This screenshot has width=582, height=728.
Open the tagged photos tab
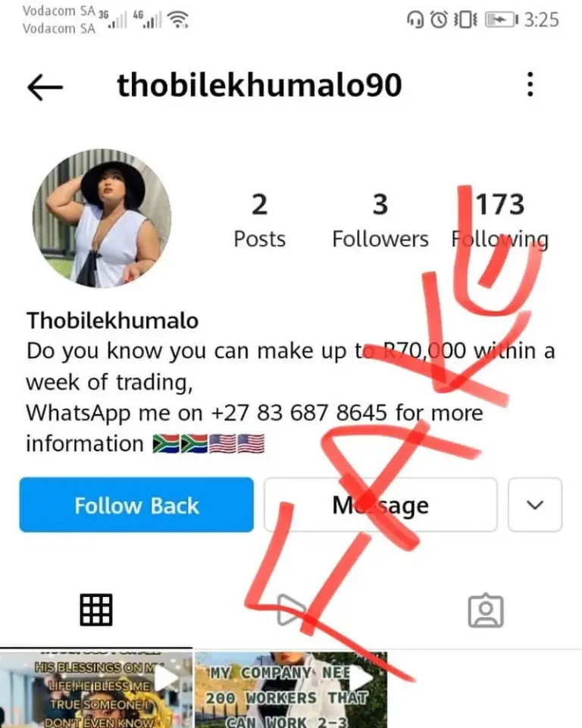486,610
